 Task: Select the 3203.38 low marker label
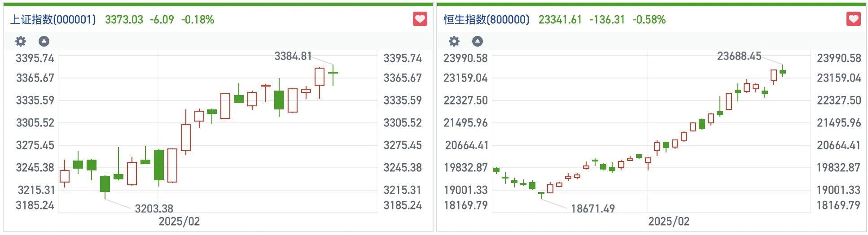point(154,209)
